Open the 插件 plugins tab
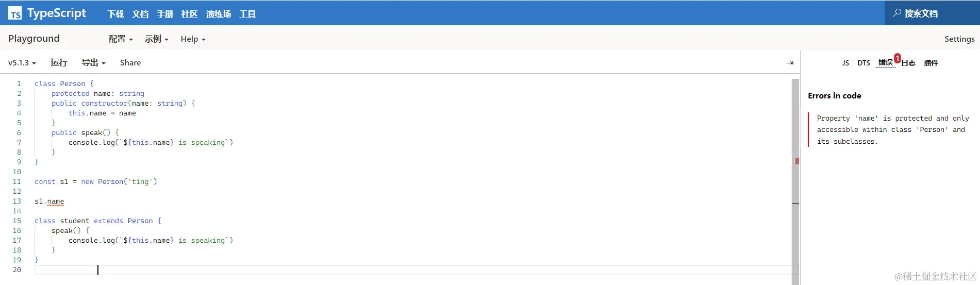980x285 pixels. (931, 63)
